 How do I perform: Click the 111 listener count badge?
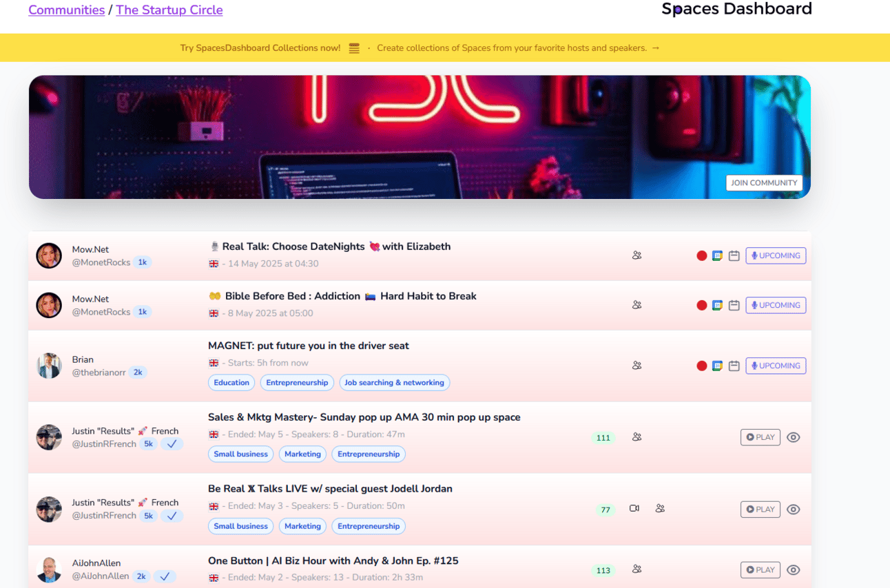(x=603, y=438)
